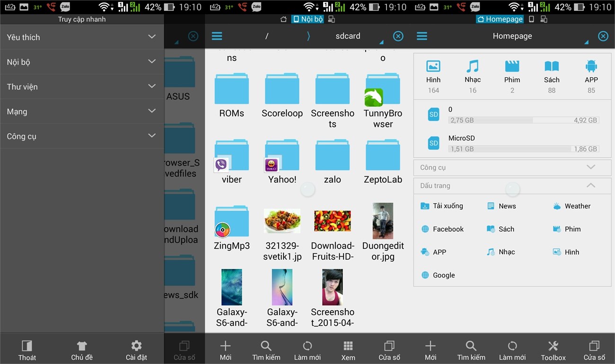Tap the root "/" path segment
This screenshot has height=364, width=615.
pyautogui.click(x=267, y=36)
